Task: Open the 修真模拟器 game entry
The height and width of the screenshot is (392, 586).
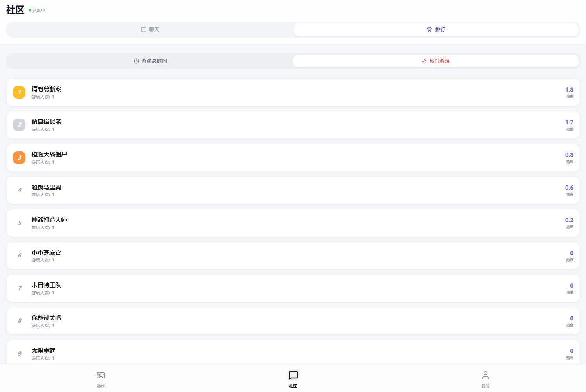Action: pyautogui.click(x=46, y=122)
